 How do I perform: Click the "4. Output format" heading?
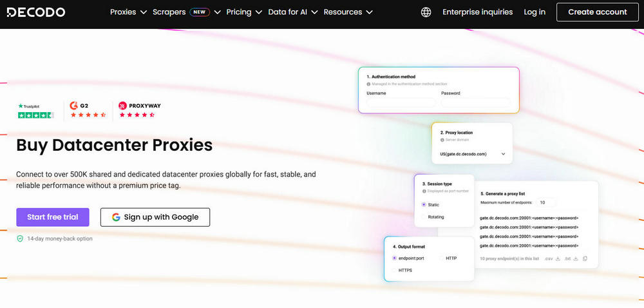[409, 247]
